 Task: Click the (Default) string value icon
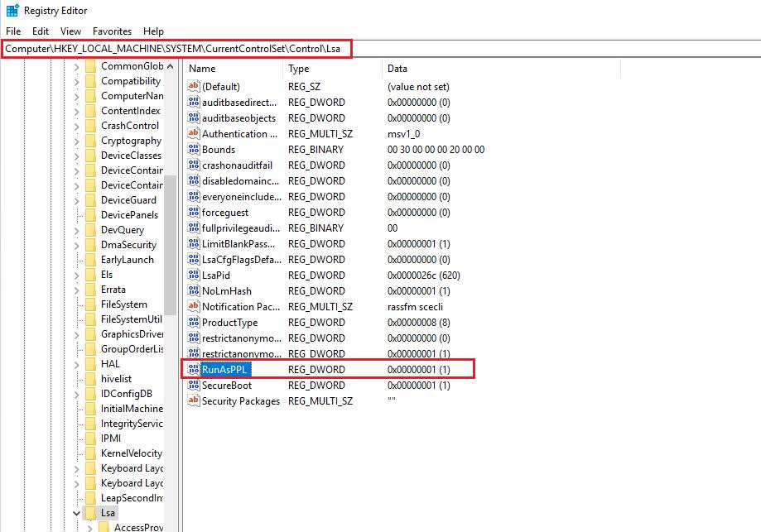click(194, 87)
